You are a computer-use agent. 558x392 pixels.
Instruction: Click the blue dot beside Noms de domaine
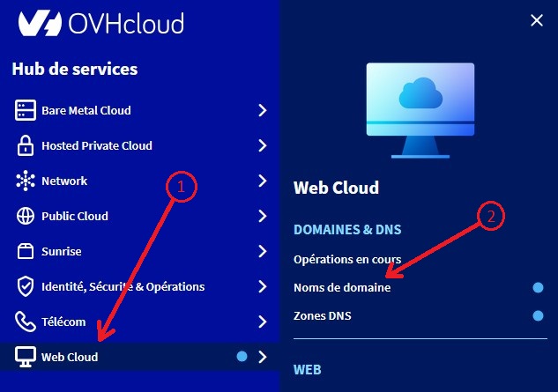tap(538, 287)
